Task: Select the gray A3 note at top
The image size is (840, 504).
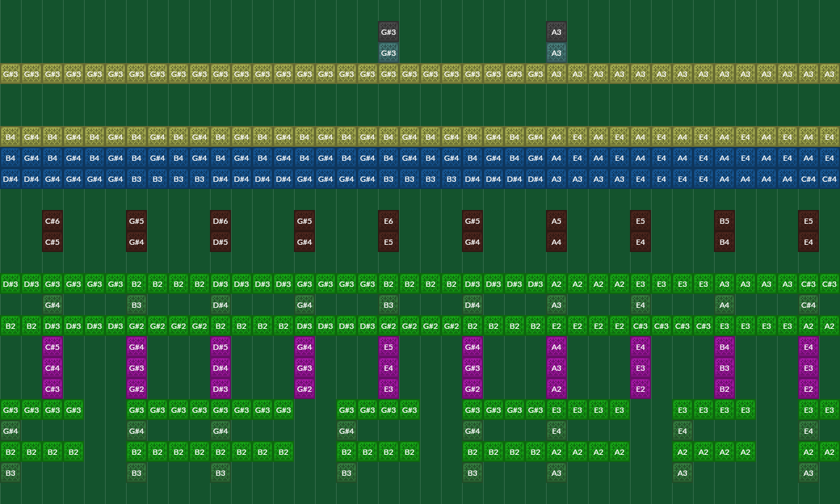Action: coord(556,32)
